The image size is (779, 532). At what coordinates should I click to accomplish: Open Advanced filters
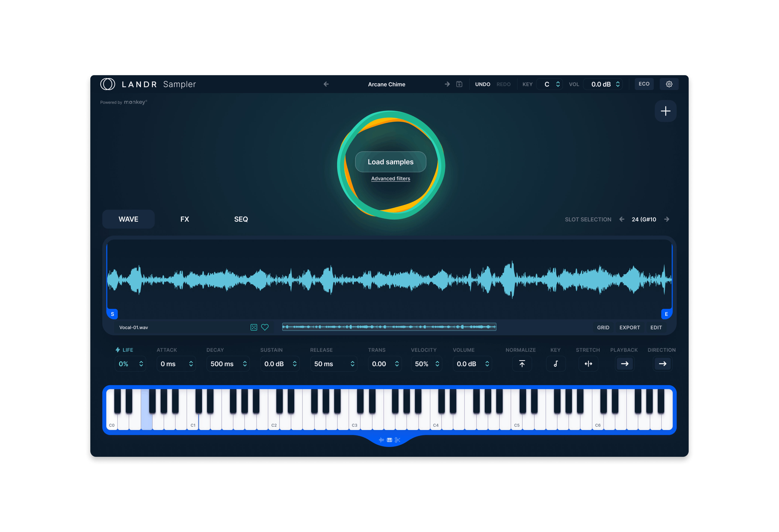coord(390,179)
